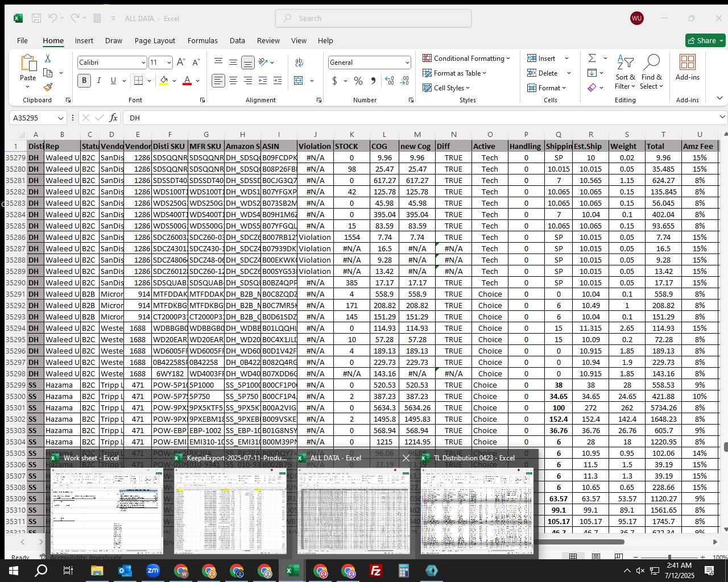Expand Conditional Formatting menu
The width and height of the screenshot is (728, 582).
(466, 58)
